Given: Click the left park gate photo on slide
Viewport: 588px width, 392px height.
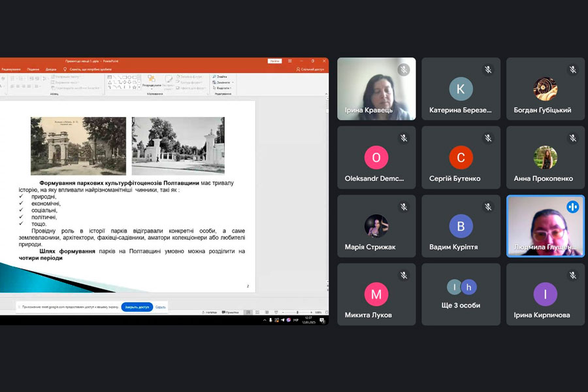Looking at the screenshot, I should [x=78, y=146].
